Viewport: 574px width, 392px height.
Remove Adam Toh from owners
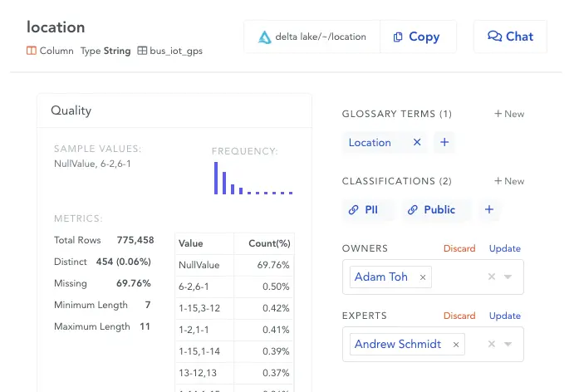tap(423, 277)
